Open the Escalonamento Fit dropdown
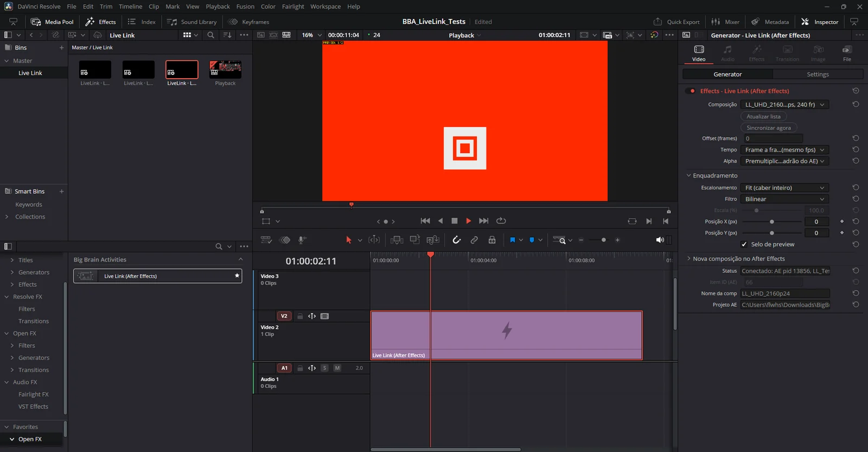The width and height of the screenshot is (868, 452). (x=784, y=188)
